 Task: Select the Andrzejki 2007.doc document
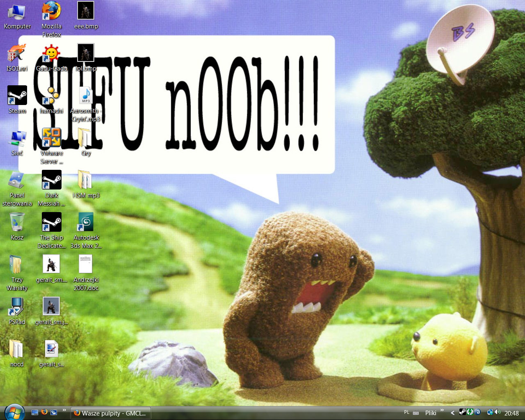pyautogui.click(x=86, y=265)
